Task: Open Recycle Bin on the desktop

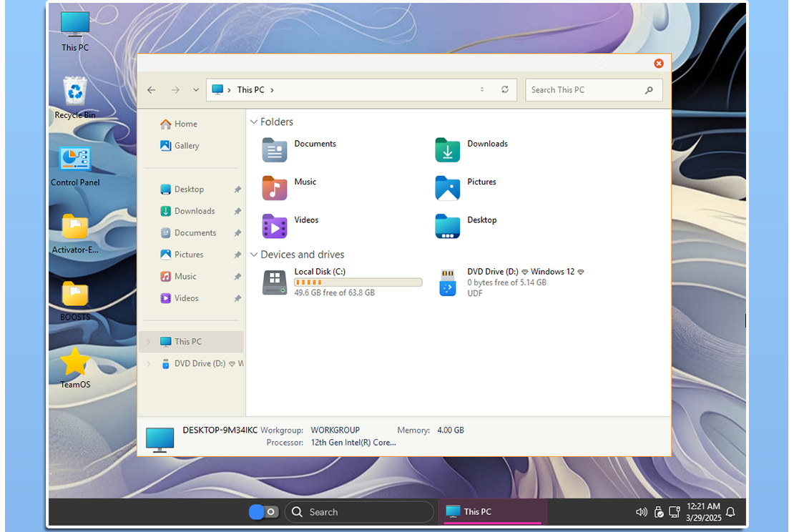Action: [x=74, y=92]
